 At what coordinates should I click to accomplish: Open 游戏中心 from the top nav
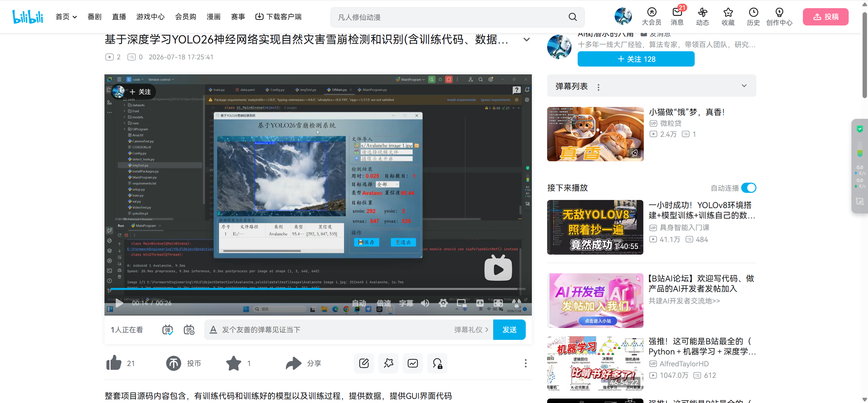coord(151,17)
